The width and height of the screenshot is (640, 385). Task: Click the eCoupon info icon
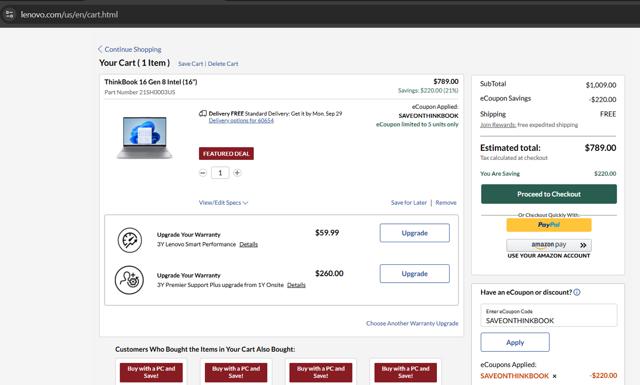tap(577, 292)
